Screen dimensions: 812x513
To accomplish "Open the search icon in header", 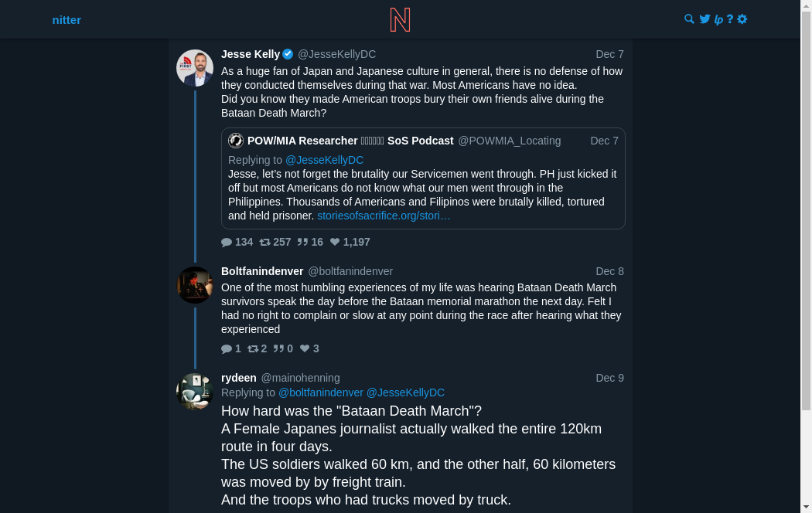I will coord(690,19).
